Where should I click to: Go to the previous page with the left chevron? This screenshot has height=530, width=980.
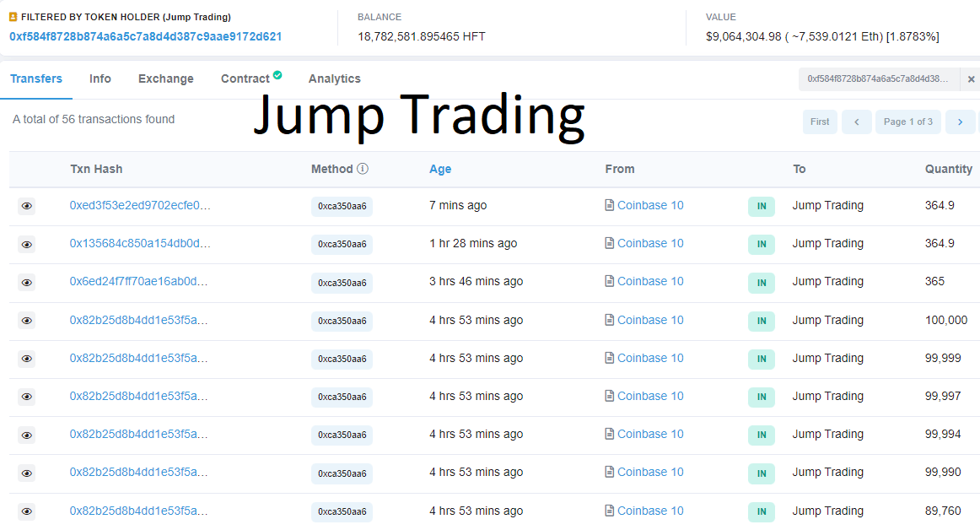857,122
